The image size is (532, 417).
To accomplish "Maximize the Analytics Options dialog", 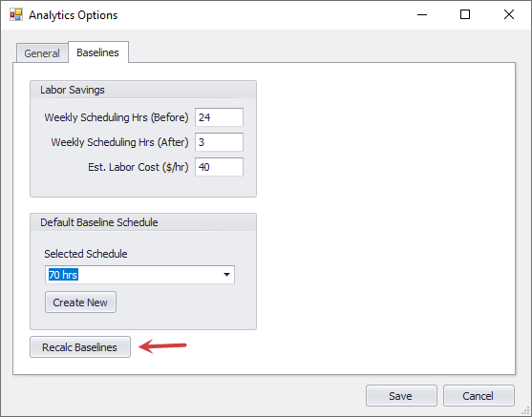I will tap(465, 14).
